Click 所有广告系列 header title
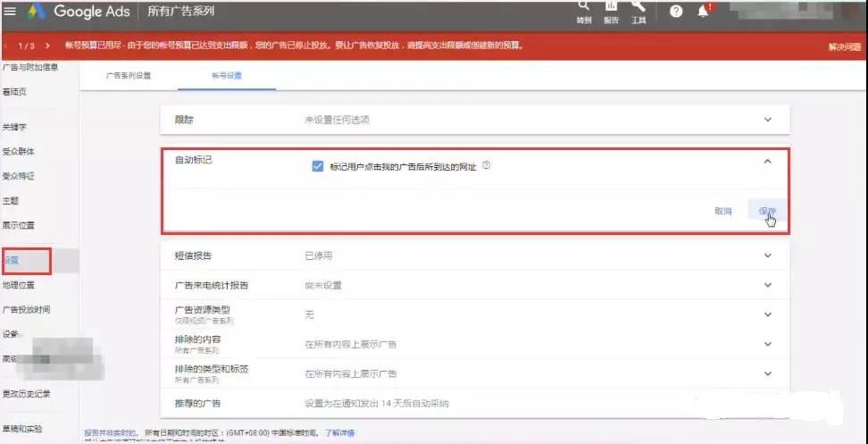The height and width of the screenshot is (444, 868). (180, 11)
